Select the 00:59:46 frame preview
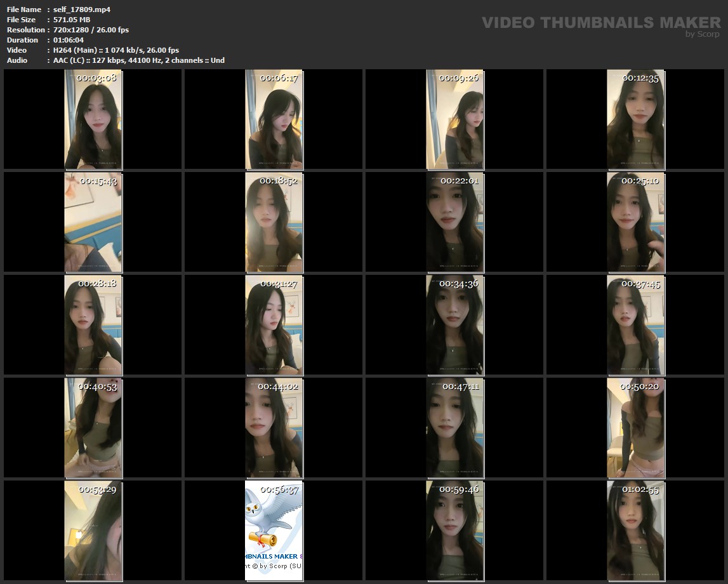The height and width of the screenshot is (584, 728). pos(454,531)
